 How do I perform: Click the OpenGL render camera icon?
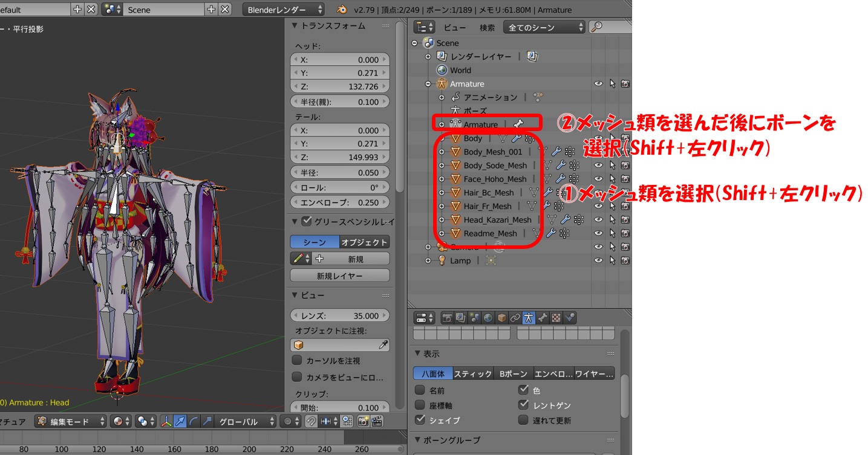(x=364, y=422)
